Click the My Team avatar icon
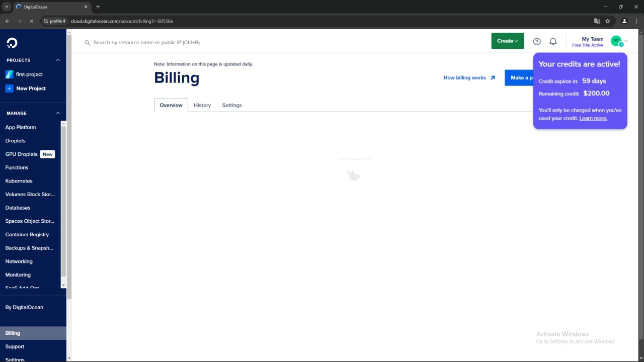This screenshot has height=362, width=644. (x=616, y=41)
